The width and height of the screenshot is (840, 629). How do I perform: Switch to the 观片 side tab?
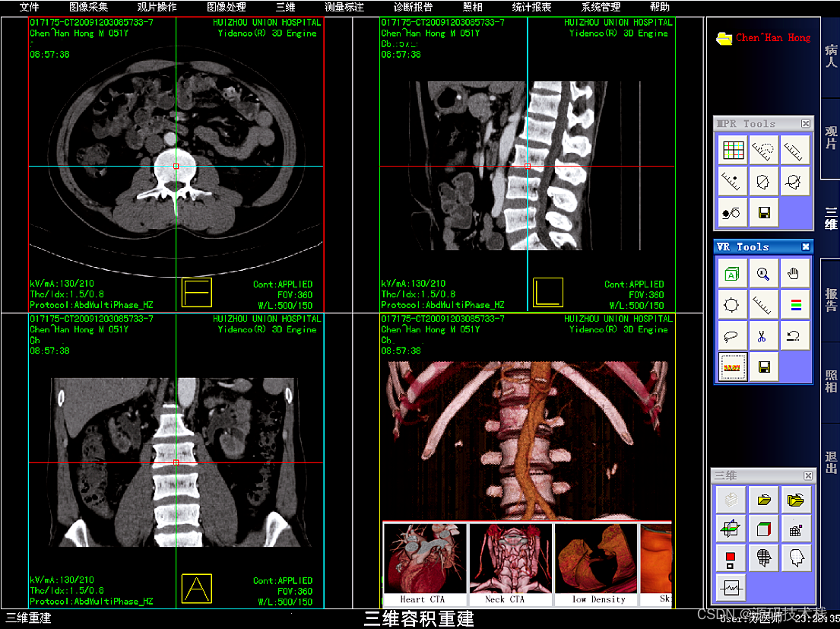pyautogui.click(x=830, y=138)
